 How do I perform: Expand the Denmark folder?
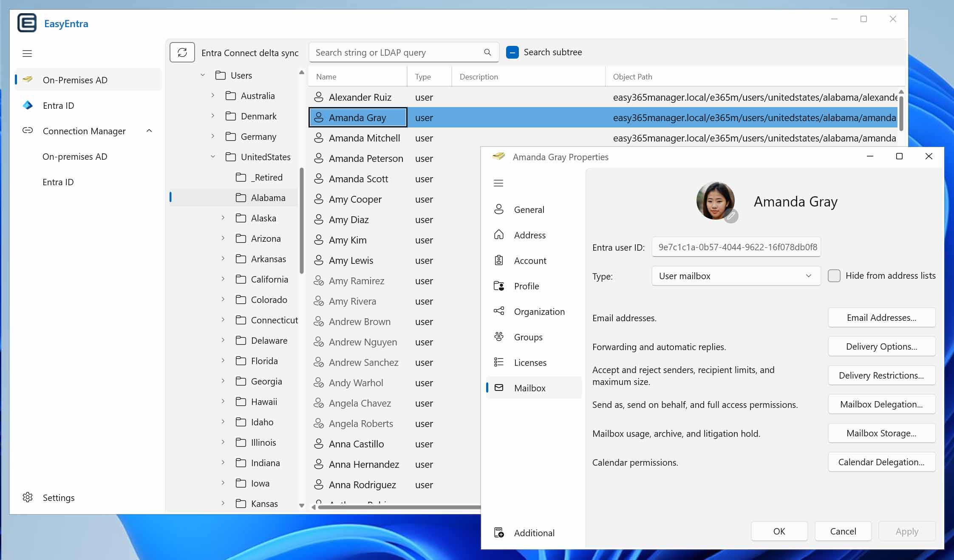tap(213, 116)
